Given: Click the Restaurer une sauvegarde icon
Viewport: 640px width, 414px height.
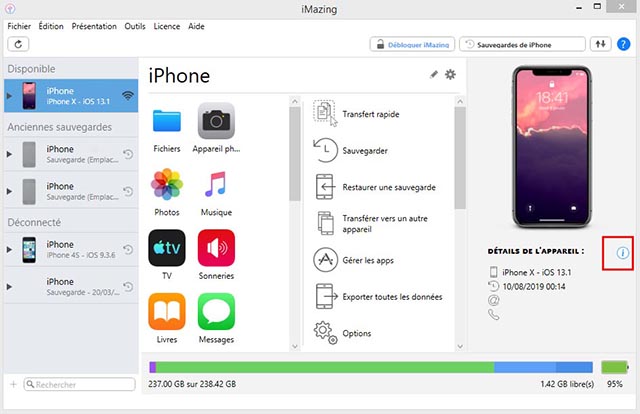Looking at the screenshot, I should pyautogui.click(x=325, y=187).
